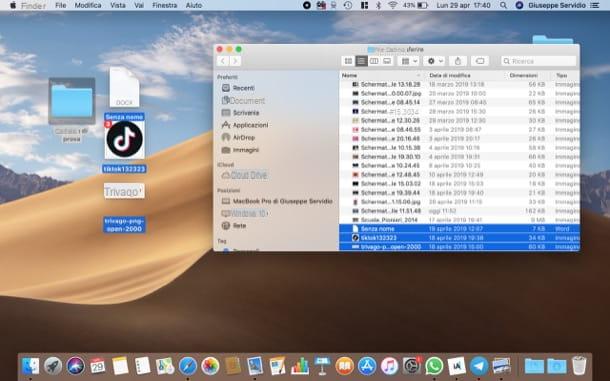Select file Schermat...e 08.46.55
This screenshot has width=610, height=381.
(x=459, y=130)
